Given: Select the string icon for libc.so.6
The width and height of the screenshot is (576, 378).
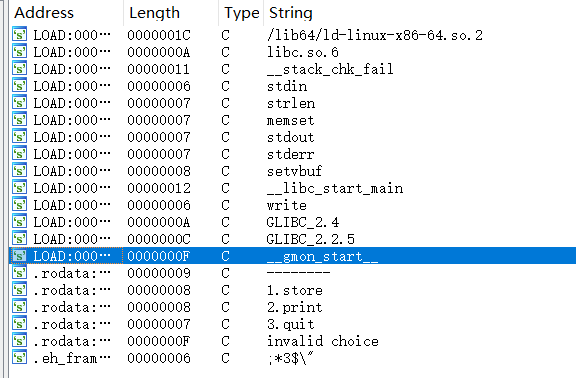Looking at the screenshot, I should [x=19, y=51].
